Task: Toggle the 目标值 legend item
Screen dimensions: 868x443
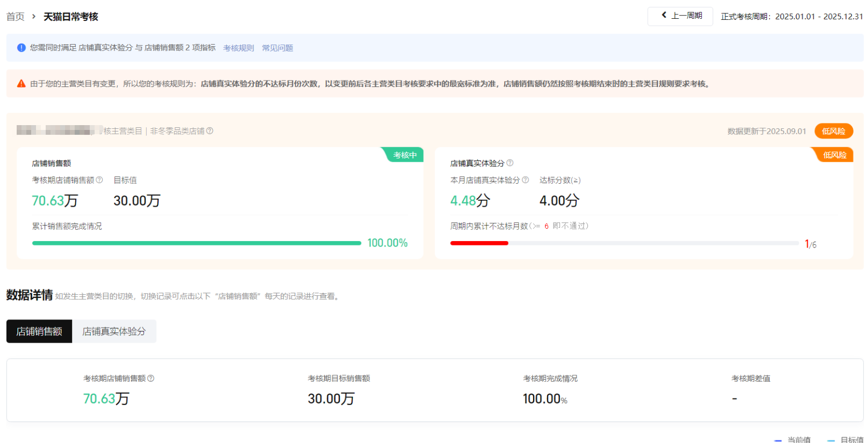Action: (x=846, y=439)
